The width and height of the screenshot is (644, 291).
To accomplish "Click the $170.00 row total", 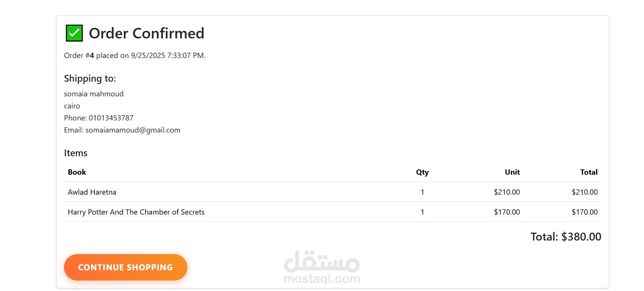I will 585,212.
